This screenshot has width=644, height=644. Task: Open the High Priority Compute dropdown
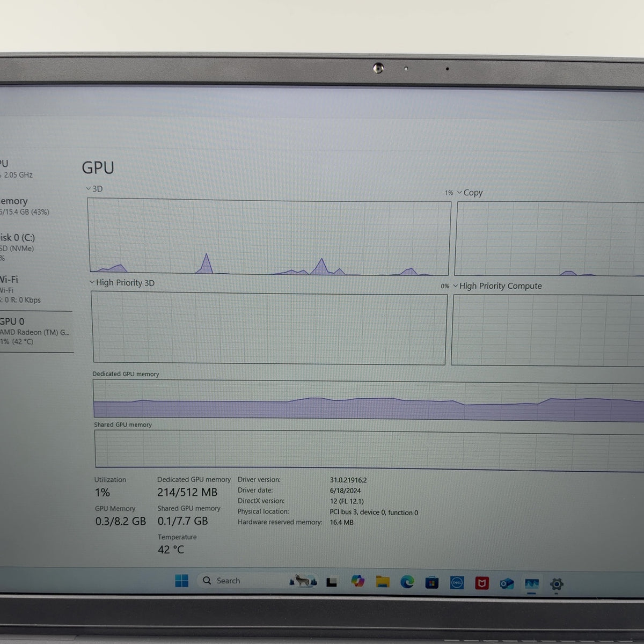click(x=497, y=286)
